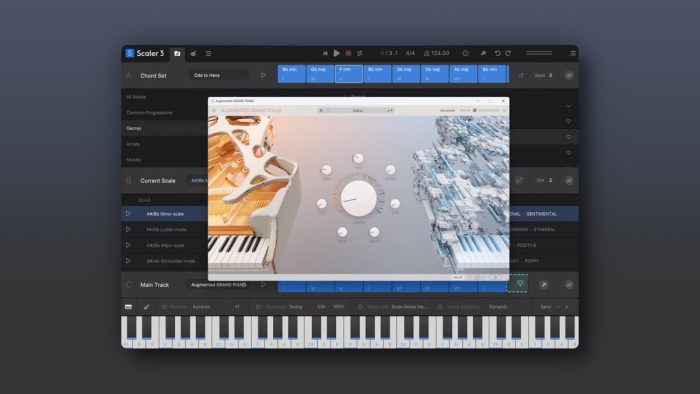Click the info circle icon in top bar
This screenshot has height=394, width=700.
tap(465, 53)
